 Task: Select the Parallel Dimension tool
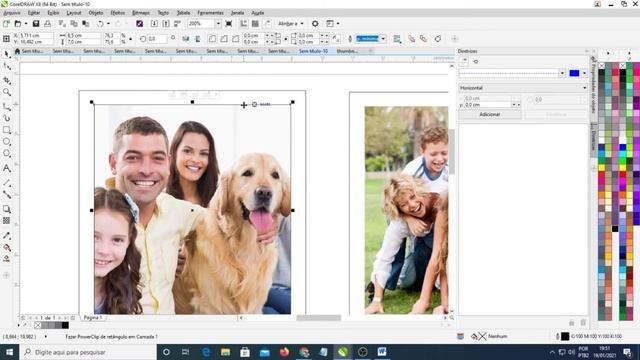[x=7, y=182]
